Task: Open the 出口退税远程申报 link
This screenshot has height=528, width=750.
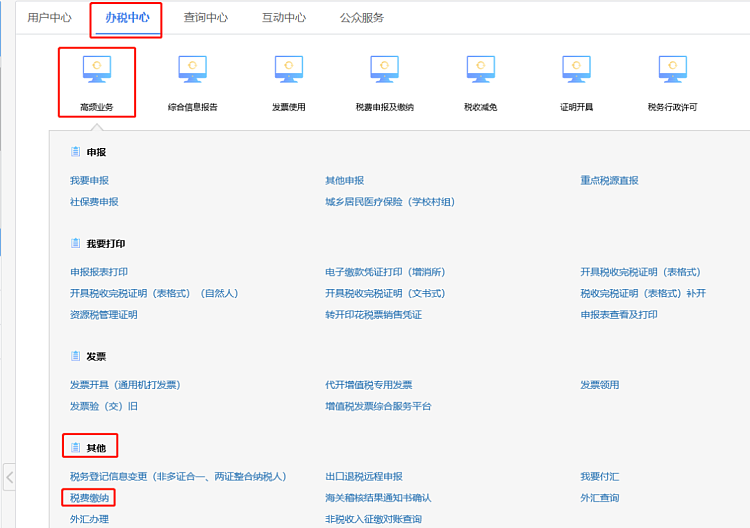Action: pos(364,476)
